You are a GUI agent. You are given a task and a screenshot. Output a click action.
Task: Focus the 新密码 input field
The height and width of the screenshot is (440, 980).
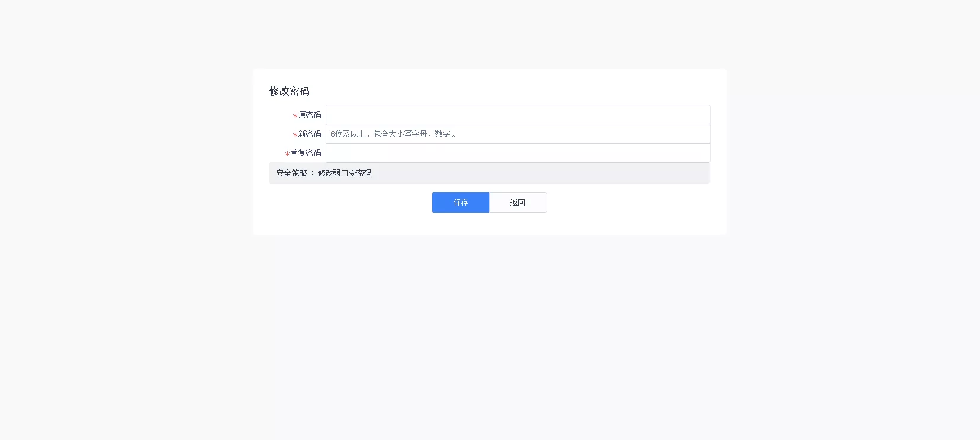(x=518, y=134)
